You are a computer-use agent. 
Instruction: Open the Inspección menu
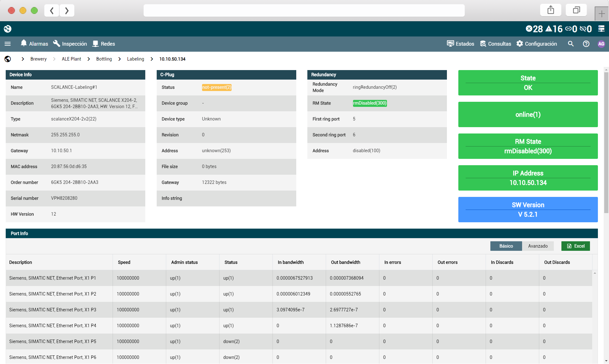click(70, 44)
